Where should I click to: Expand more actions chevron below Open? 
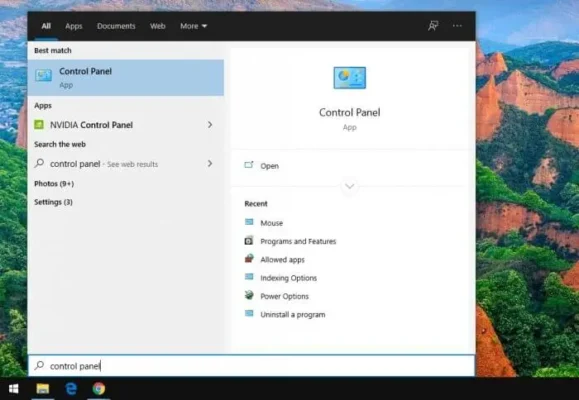(x=349, y=186)
